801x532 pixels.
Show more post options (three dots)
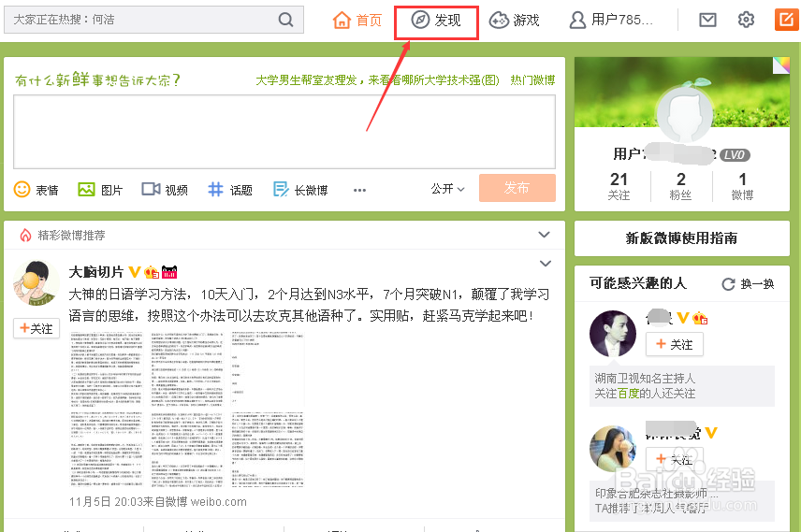coord(359,191)
